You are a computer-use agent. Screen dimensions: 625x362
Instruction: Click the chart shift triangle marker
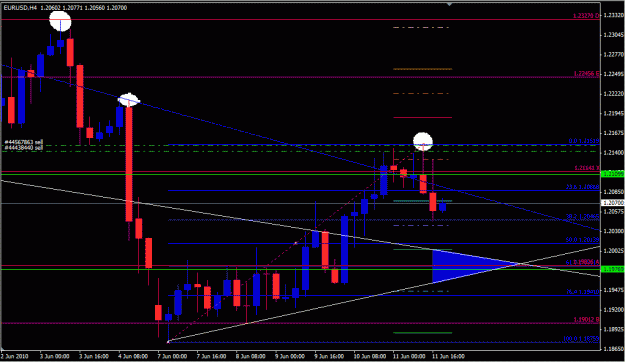click(x=450, y=4)
